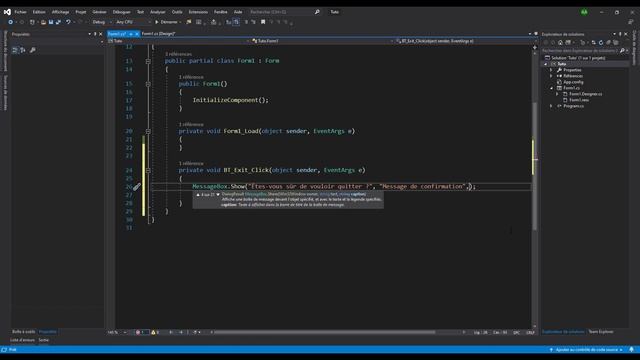640x360 pixels.
Task: Collapse the Form1() constructor region
Action: [x=148, y=84]
